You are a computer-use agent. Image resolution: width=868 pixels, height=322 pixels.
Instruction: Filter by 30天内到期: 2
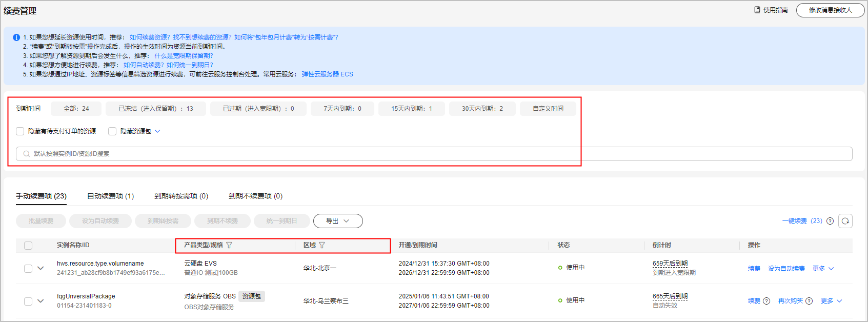click(482, 109)
